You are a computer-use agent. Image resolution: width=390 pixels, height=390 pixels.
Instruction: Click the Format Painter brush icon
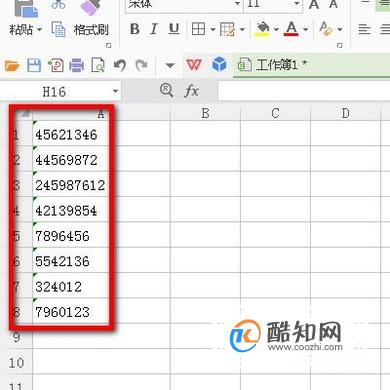point(90,7)
